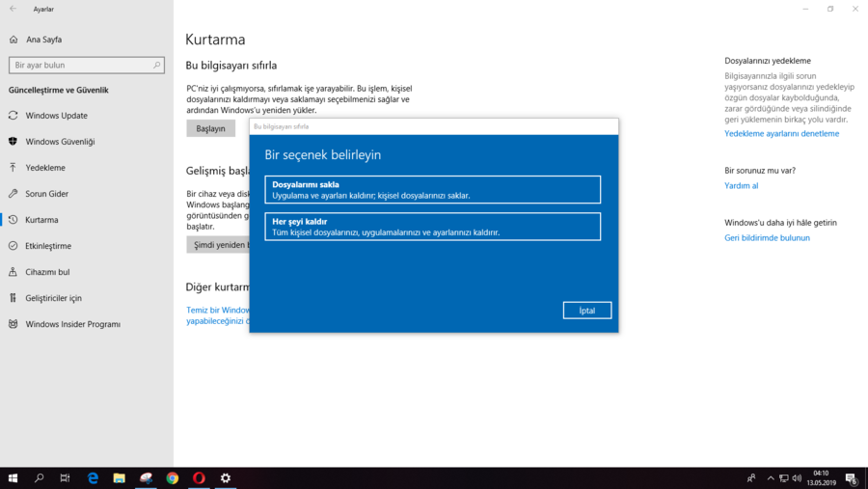The image size is (868, 489).
Task: Click the back arrow in Ayarlar window
Action: pyautogui.click(x=14, y=9)
